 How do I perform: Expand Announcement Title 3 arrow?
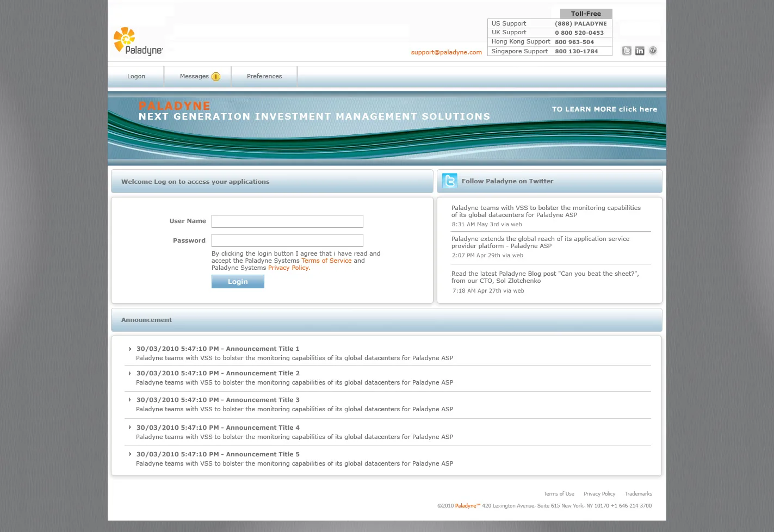pyautogui.click(x=129, y=400)
